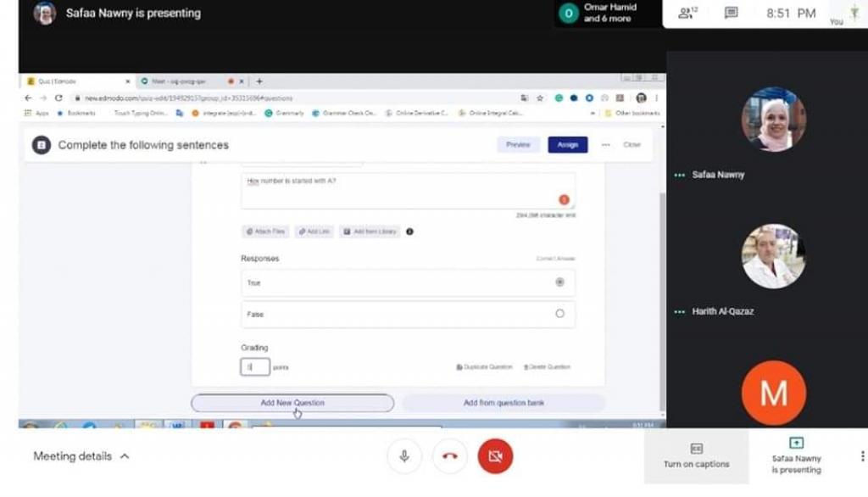Select False as the correct answer
Screen dimensions: 868x497
pyautogui.click(x=559, y=314)
